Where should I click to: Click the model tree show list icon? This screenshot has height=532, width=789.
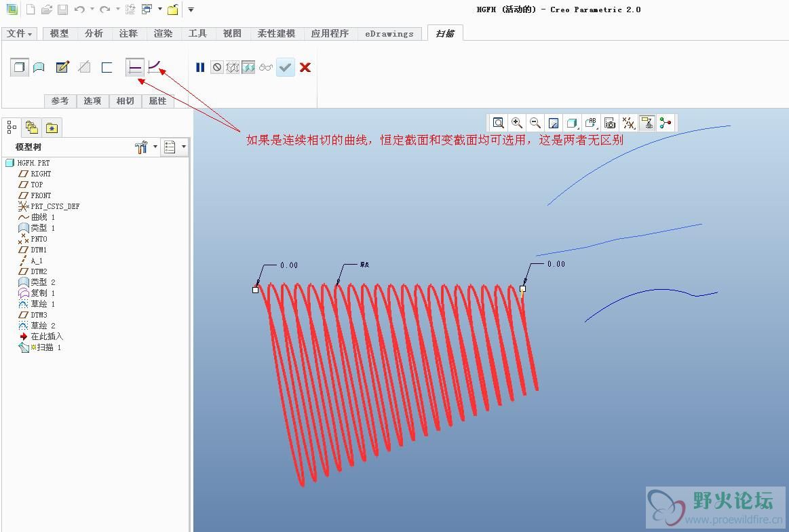click(170, 147)
